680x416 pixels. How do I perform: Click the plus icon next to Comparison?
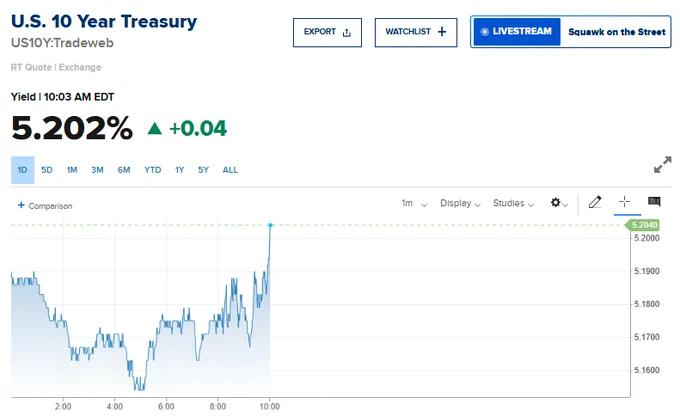(x=21, y=205)
